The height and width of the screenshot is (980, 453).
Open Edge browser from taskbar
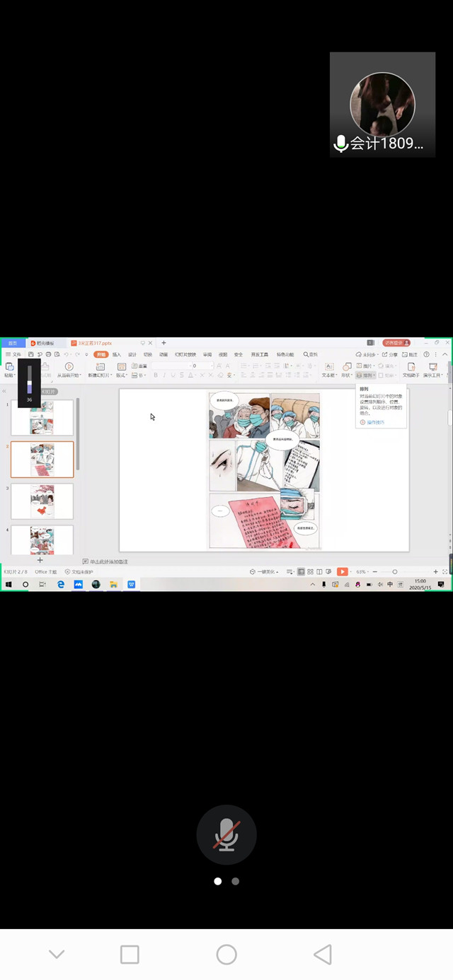tap(61, 584)
